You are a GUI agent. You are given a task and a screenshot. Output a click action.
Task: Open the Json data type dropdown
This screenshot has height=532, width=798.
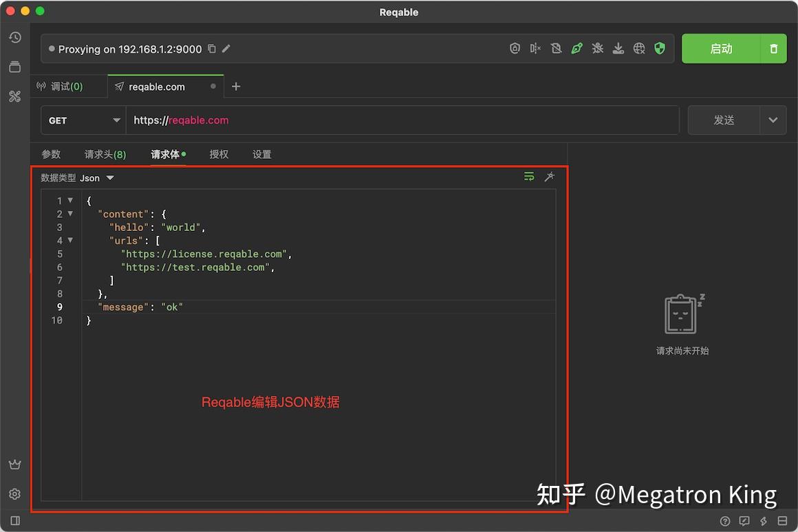point(96,177)
